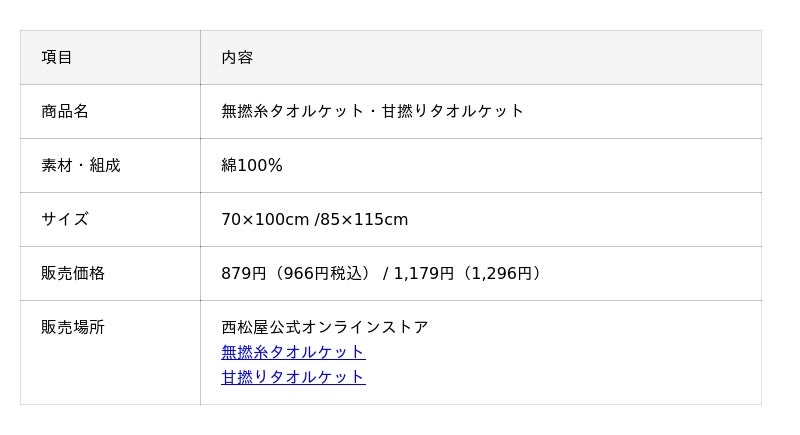800x435 pixels.
Task: Click the 85×115cm size text
Action: [x=364, y=219]
